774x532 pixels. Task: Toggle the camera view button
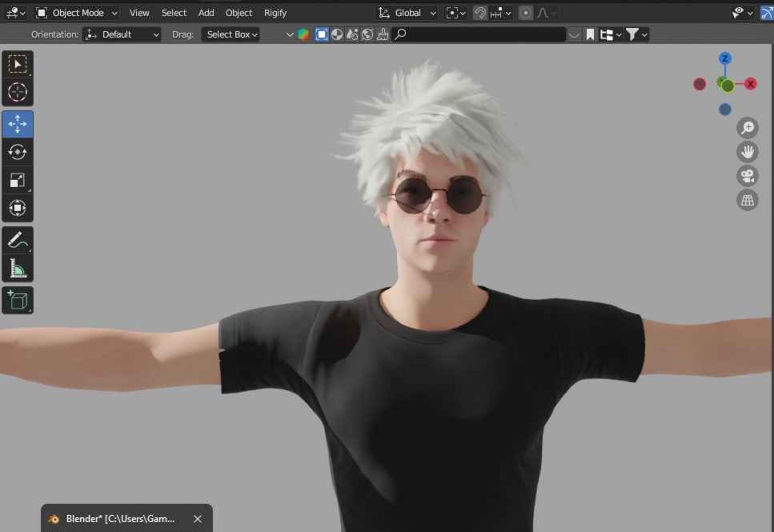coord(748,176)
